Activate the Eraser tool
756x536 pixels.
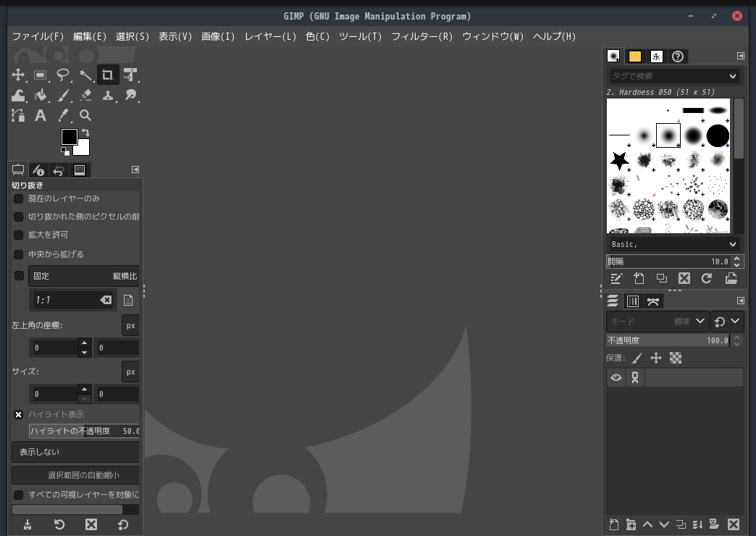click(85, 95)
